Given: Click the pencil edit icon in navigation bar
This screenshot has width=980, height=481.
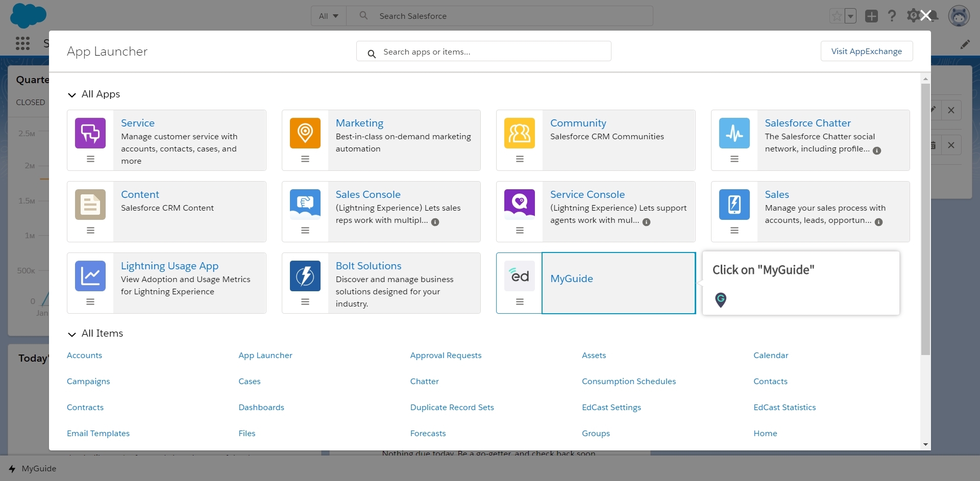Looking at the screenshot, I should pos(965,44).
